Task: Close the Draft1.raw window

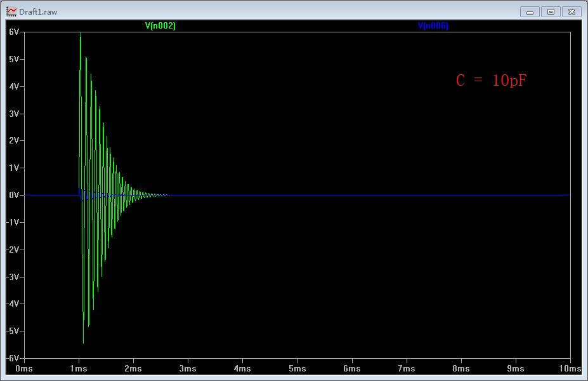Action: tap(572, 12)
